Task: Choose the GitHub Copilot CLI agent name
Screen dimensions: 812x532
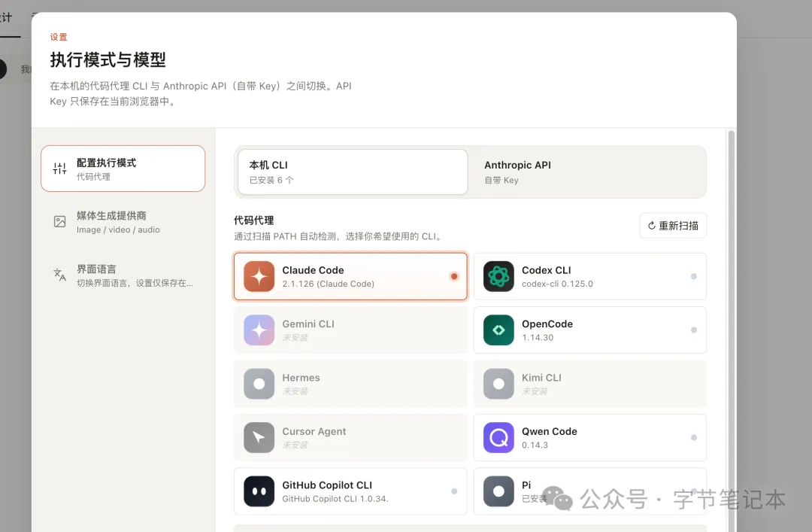Action: [327, 485]
